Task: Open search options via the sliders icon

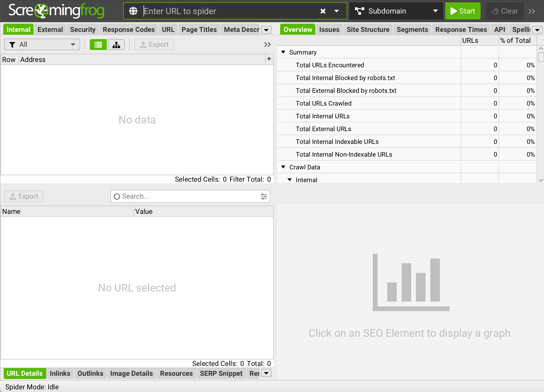Action: click(x=263, y=196)
